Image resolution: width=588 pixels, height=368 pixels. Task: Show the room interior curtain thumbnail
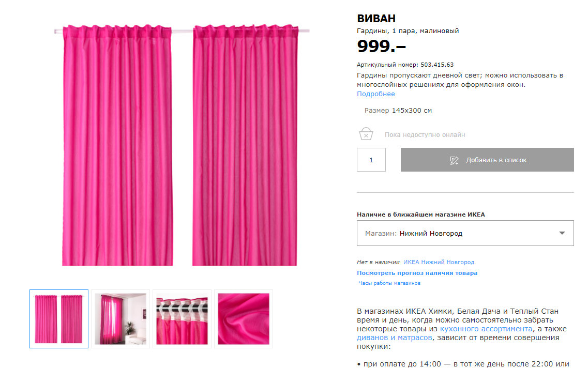[120, 319]
